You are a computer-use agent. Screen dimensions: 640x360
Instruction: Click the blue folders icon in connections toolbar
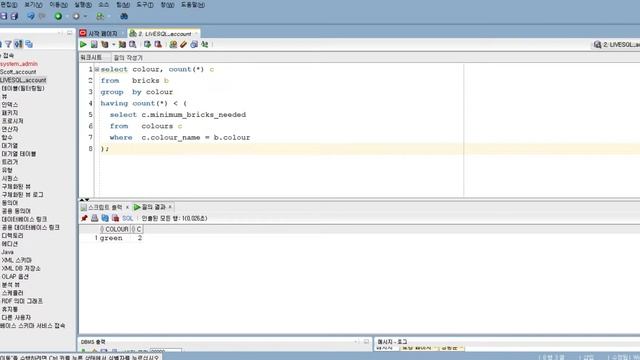(29, 44)
